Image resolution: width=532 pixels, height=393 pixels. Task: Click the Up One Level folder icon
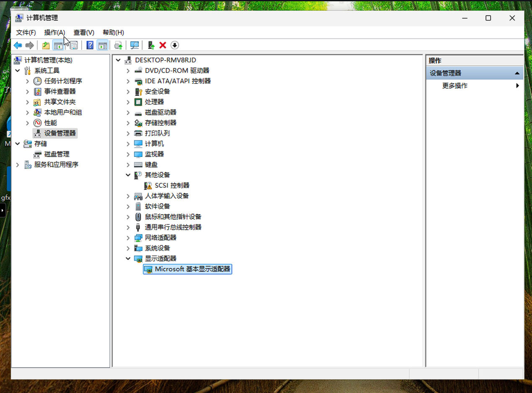[46, 45]
